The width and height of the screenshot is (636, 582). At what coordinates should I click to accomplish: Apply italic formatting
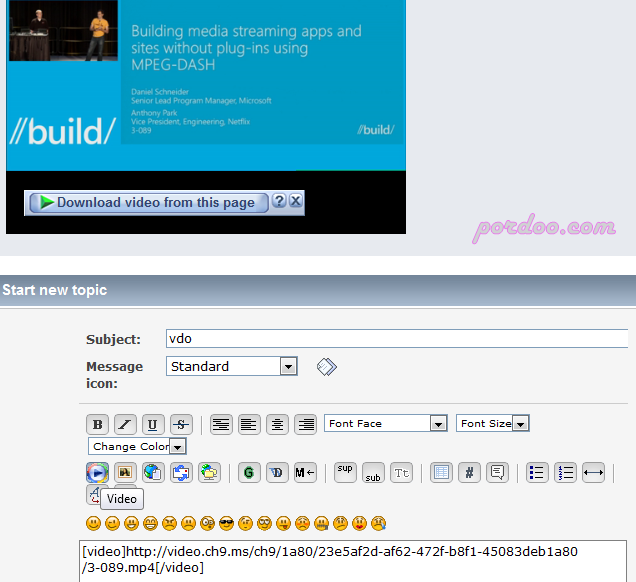[x=125, y=424]
